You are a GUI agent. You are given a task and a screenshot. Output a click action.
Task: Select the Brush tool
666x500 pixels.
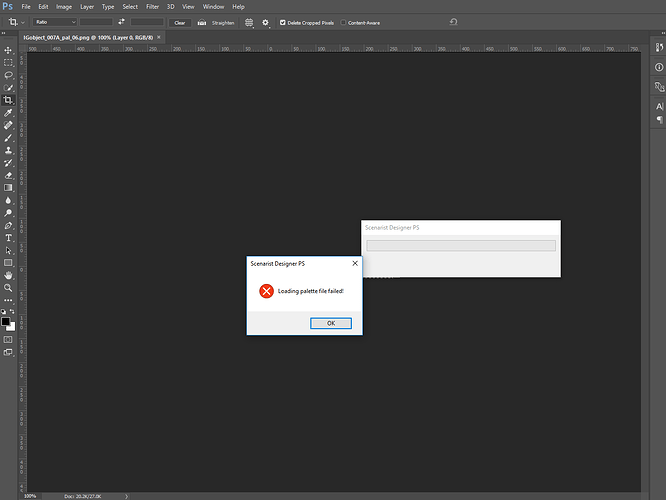(8, 138)
